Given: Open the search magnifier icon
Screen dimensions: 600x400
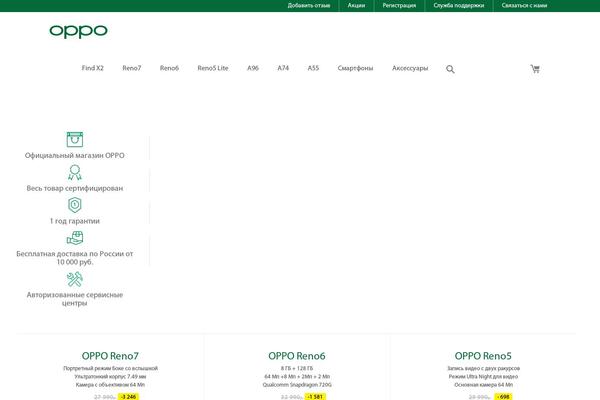Looking at the screenshot, I should pos(450,69).
